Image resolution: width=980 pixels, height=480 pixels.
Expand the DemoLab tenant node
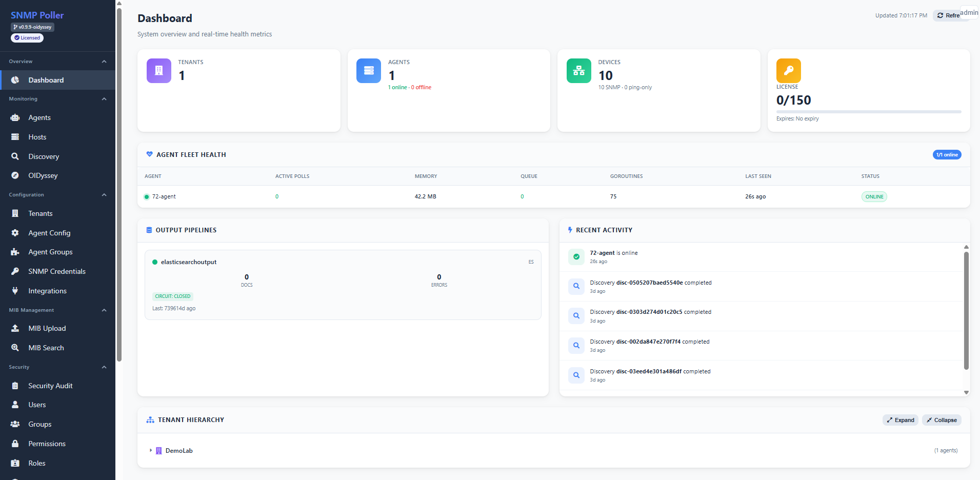pyautogui.click(x=151, y=450)
